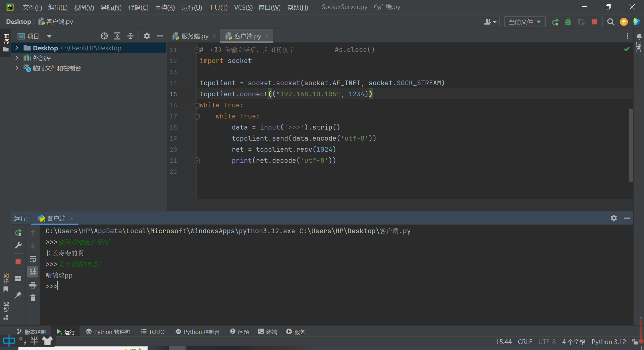Open the 帮助(H) menu
The image size is (644, 350).
(298, 7)
